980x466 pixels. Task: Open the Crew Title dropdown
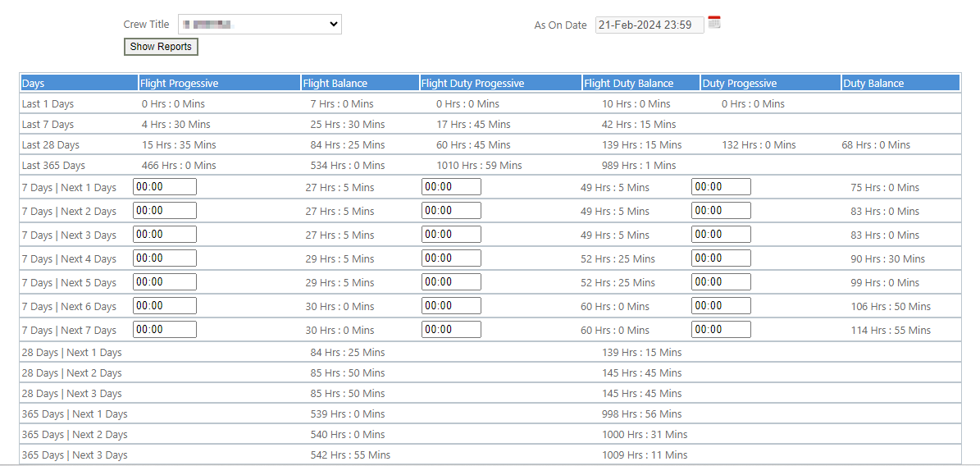click(260, 25)
